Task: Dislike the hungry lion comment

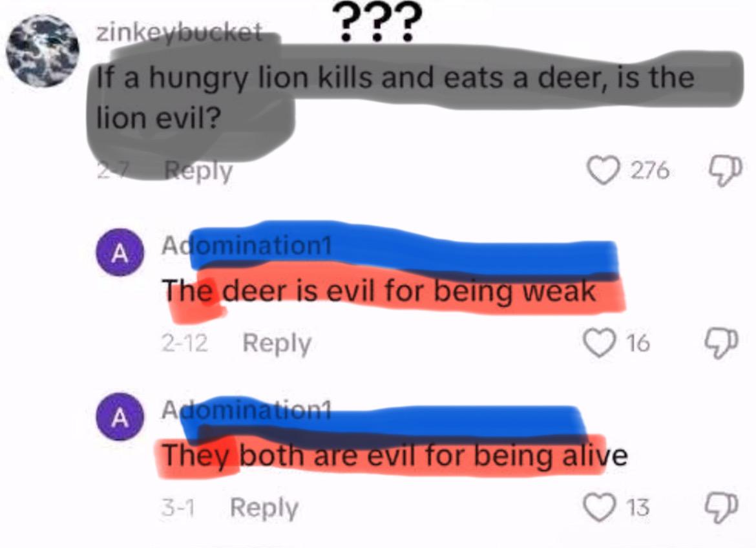Action: click(x=724, y=170)
